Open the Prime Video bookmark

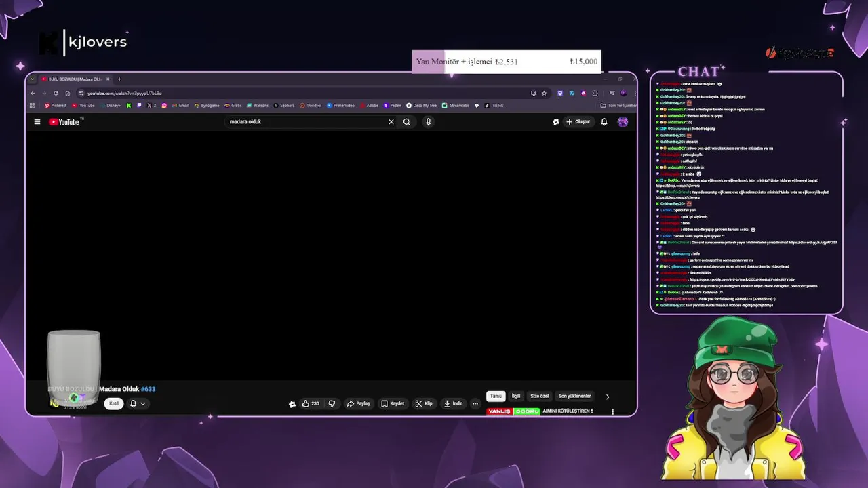tap(340, 106)
